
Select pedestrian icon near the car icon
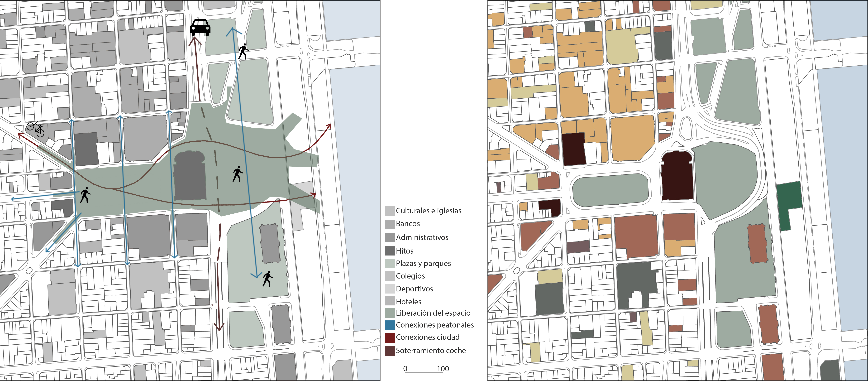[243, 51]
